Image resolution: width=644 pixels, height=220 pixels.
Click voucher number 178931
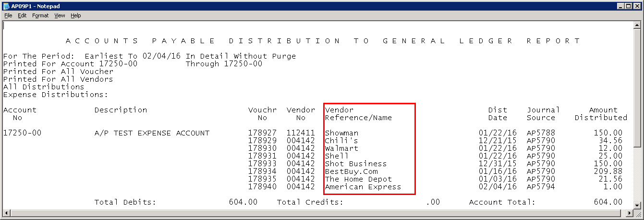(262, 156)
